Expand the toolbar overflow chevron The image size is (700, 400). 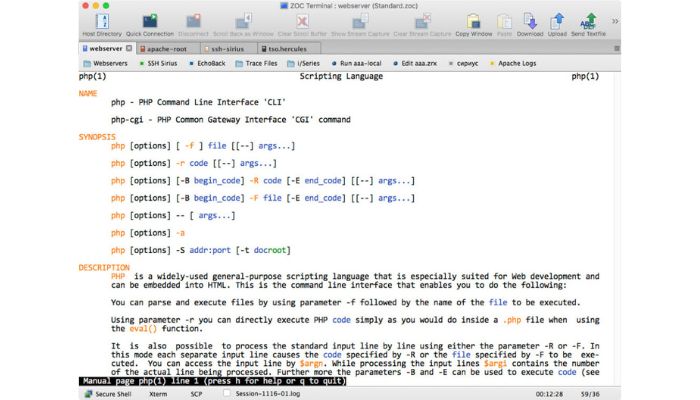point(615,21)
